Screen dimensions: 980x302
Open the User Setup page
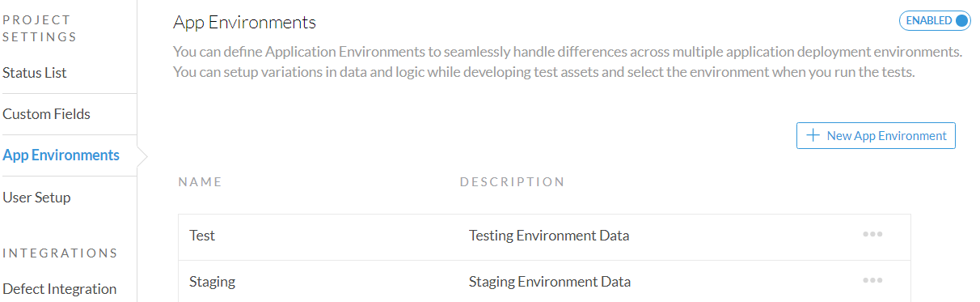click(x=36, y=198)
